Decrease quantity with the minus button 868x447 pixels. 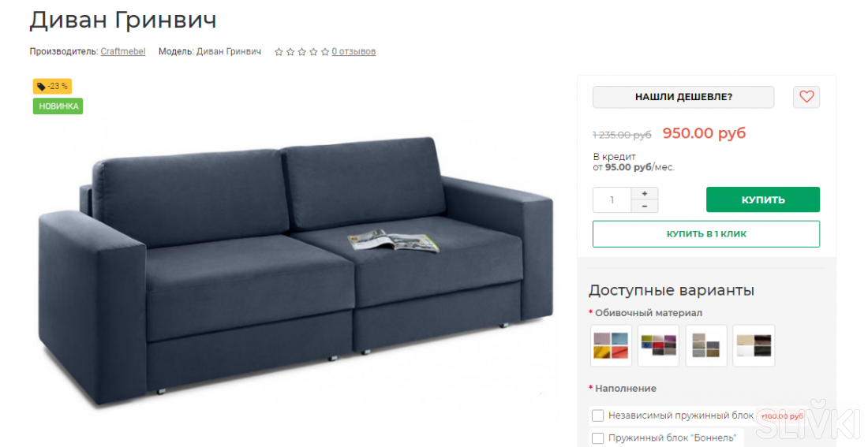pos(645,207)
